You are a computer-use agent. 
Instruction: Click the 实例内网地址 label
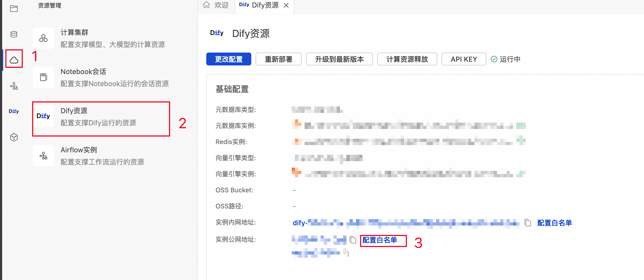coord(236,222)
